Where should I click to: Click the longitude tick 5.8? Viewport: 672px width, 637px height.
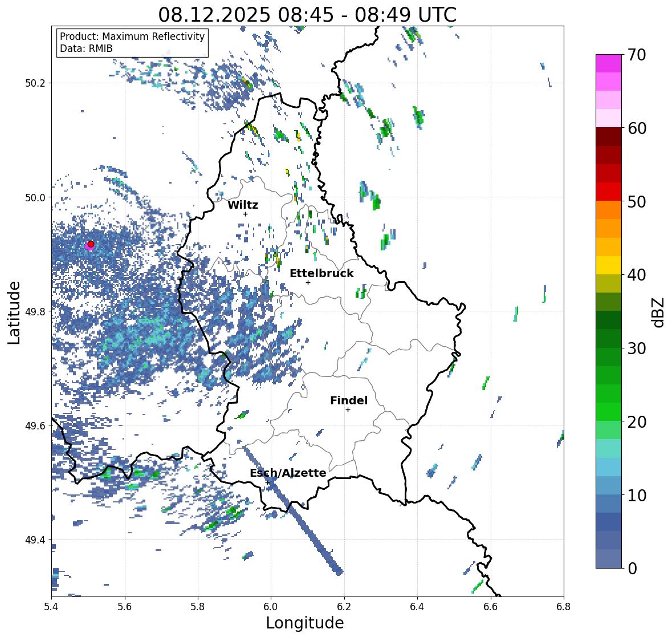click(198, 607)
